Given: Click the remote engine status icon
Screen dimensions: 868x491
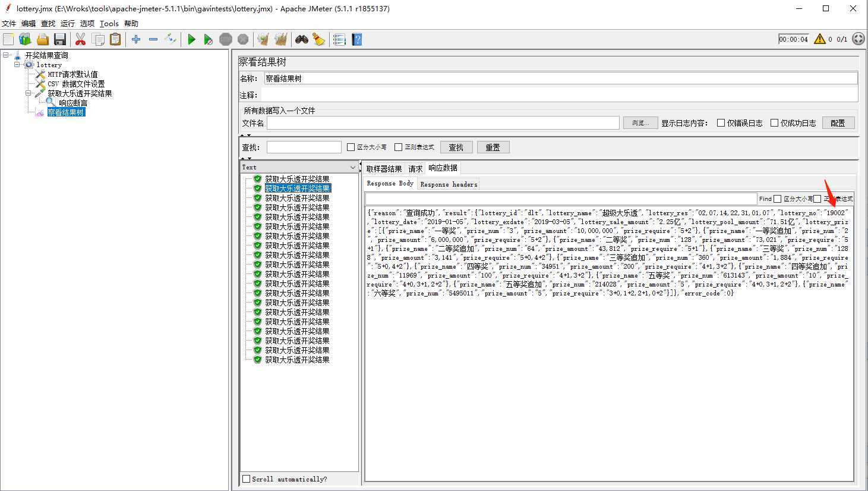Looking at the screenshot, I should [858, 39].
